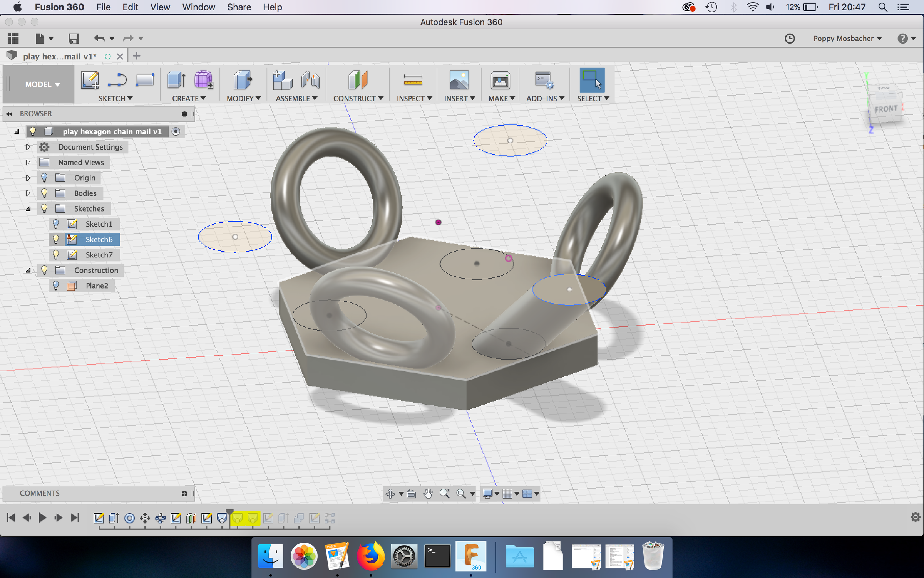Click the first highlighted revolve feature in the timeline
This screenshot has height=578, width=924.
point(238,518)
